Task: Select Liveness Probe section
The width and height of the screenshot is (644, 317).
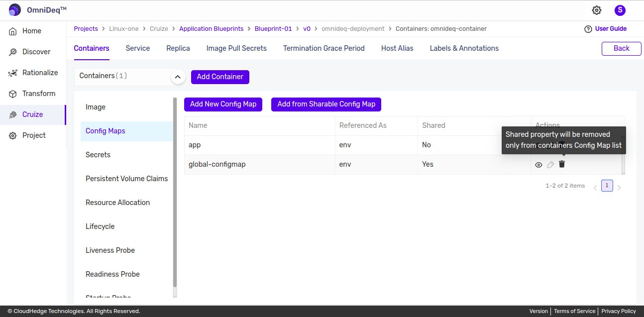Action: (126, 250)
